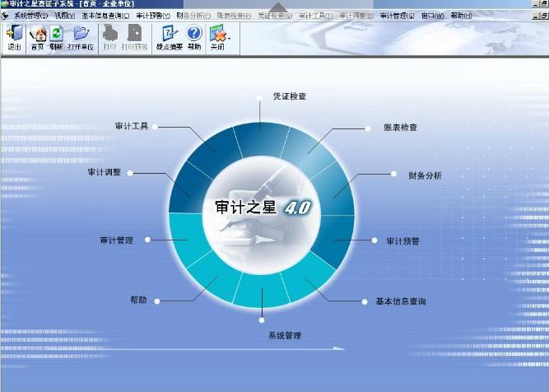This screenshot has width=549, height=392.
Task: Click the 打印 printer toolbar icon
Action: (109, 38)
